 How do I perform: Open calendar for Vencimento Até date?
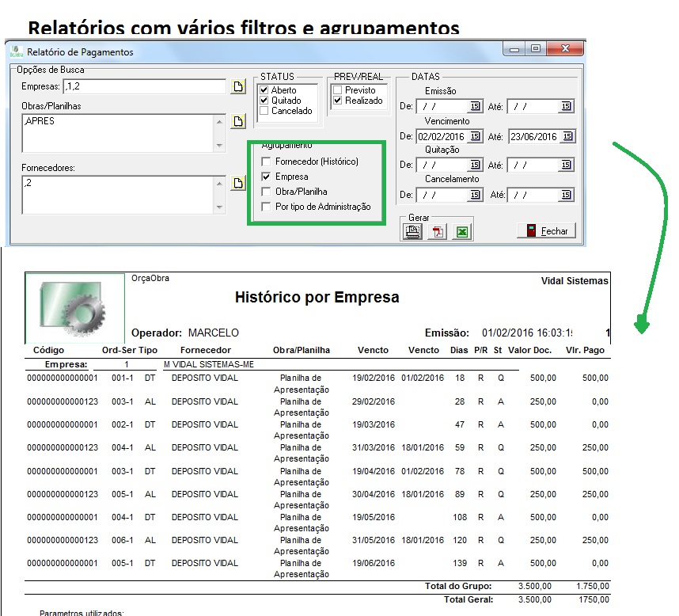(567, 136)
